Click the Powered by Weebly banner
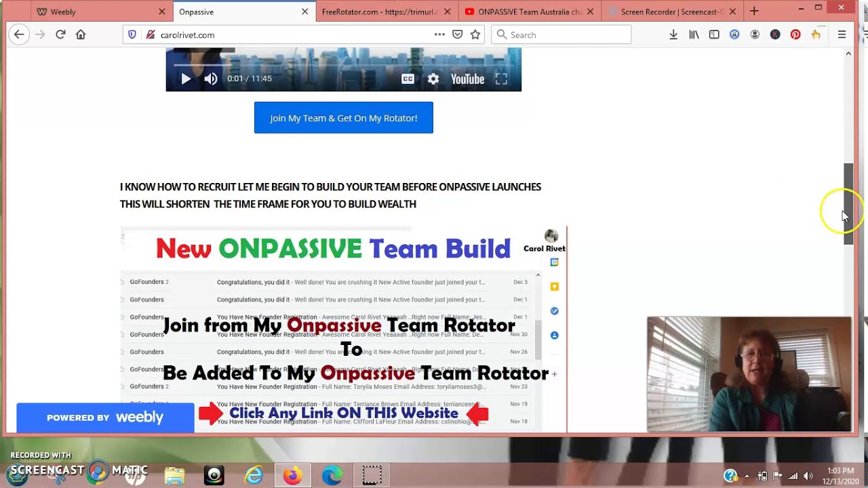The width and height of the screenshot is (868, 488). pos(105,418)
